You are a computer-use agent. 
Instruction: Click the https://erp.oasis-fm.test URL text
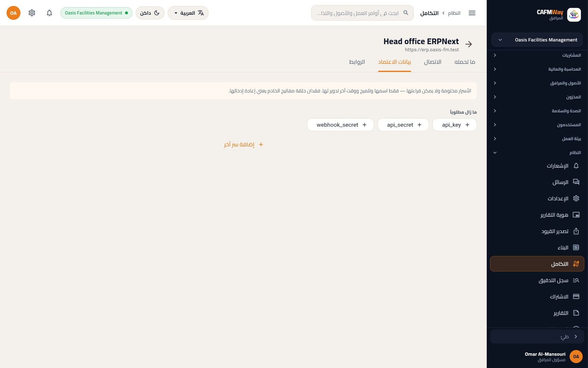point(432,50)
